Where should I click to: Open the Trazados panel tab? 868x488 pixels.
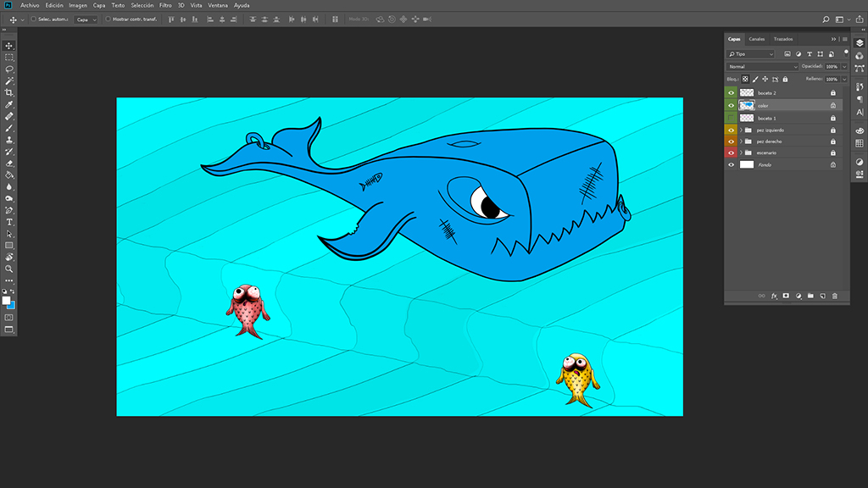click(x=782, y=39)
